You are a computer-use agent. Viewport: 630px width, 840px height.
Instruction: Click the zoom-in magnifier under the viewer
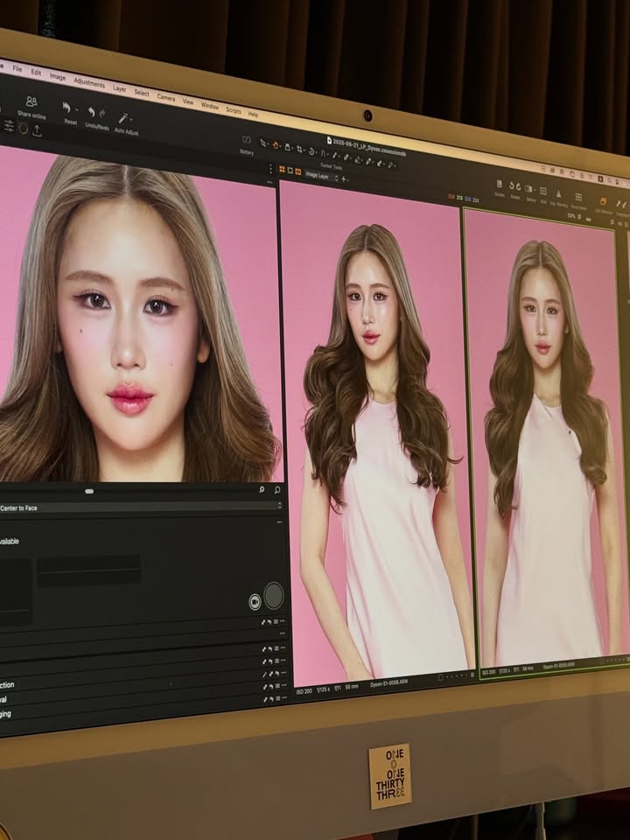click(277, 490)
